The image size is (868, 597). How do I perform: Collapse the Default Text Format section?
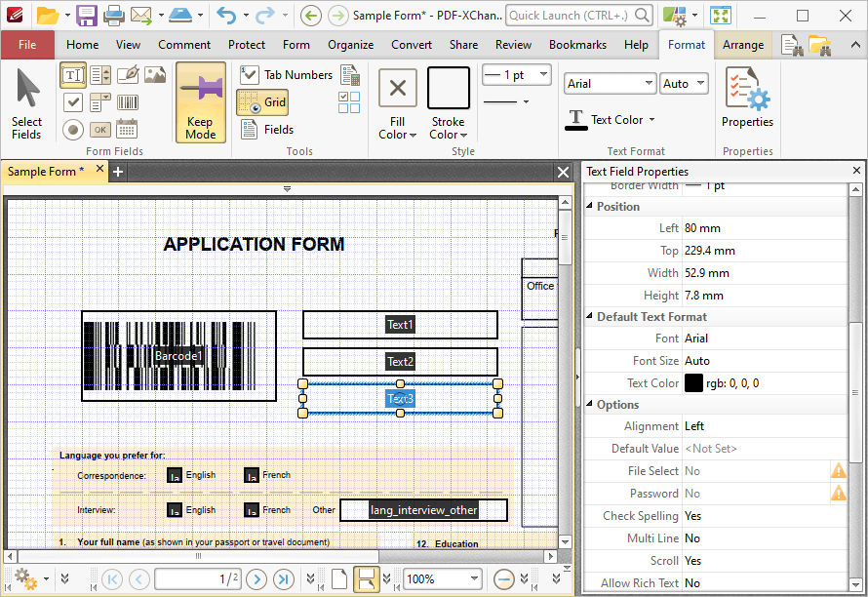coord(589,316)
